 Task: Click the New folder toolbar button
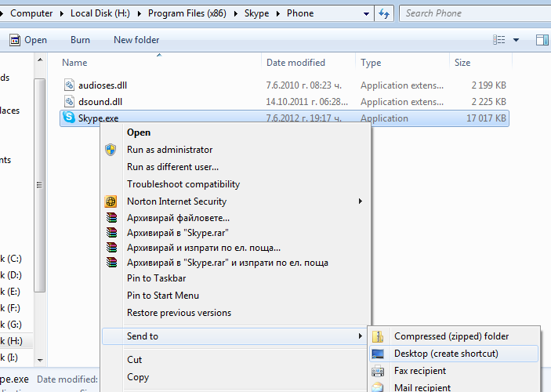136,40
